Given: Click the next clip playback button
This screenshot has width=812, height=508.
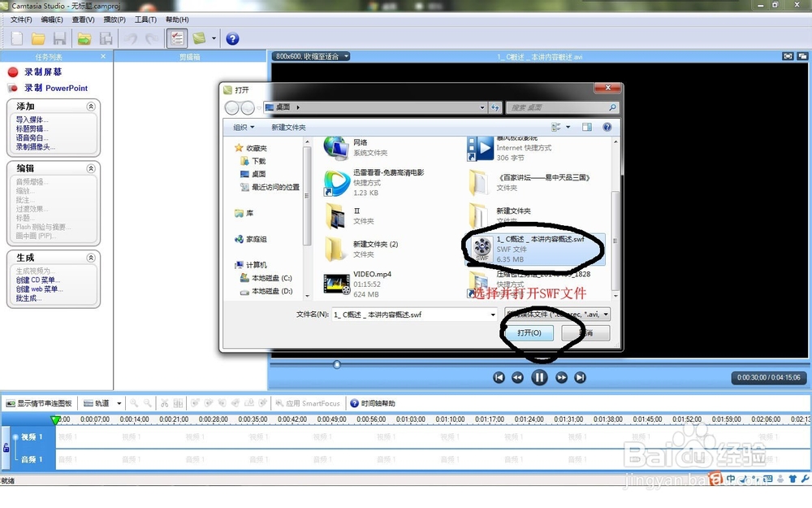Looking at the screenshot, I should pos(580,377).
